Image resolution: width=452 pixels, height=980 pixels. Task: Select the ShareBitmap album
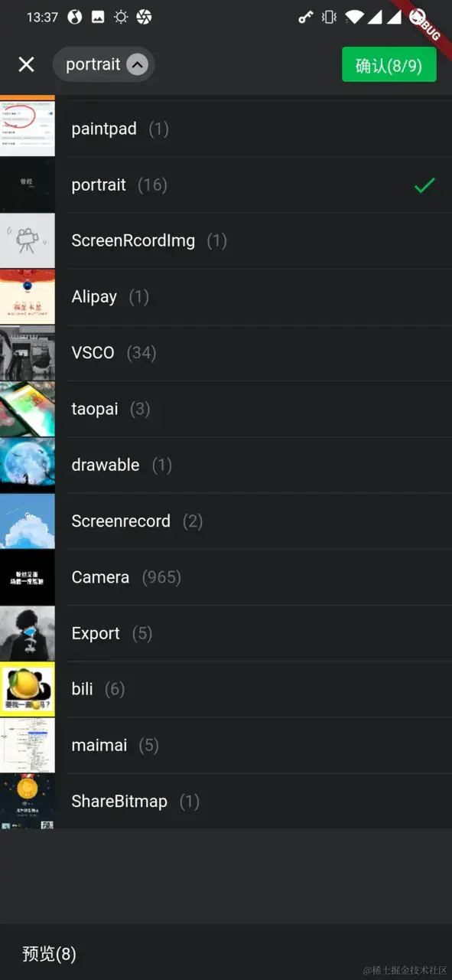tap(226, 801)
